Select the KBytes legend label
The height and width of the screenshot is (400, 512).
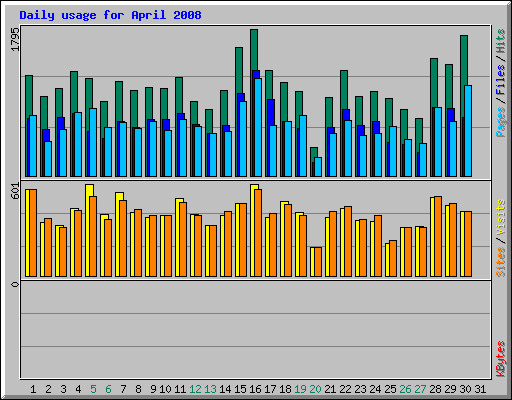point(501,359)
